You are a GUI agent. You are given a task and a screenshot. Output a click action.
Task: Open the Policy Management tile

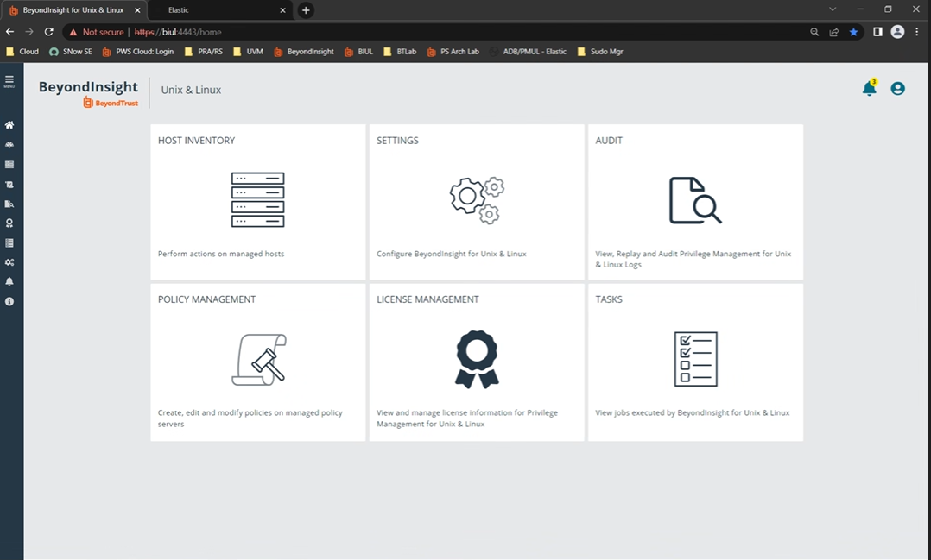pos(257,362)
